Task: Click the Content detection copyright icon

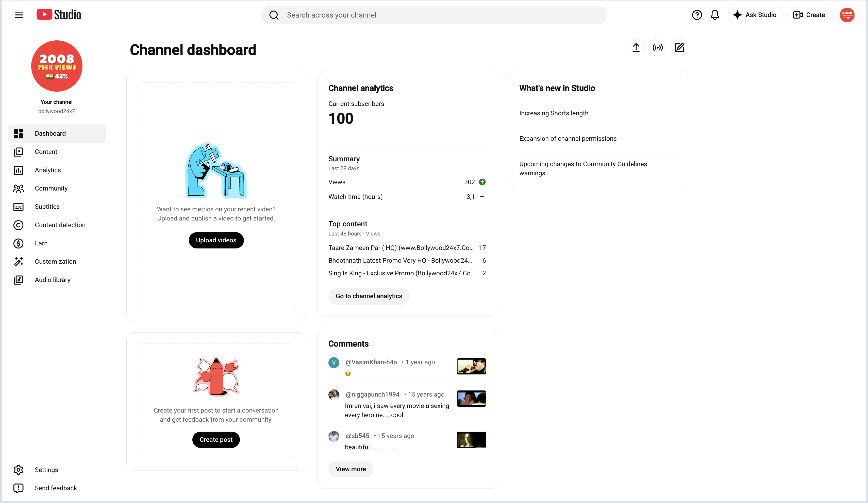Action: (x=18, y=225)
